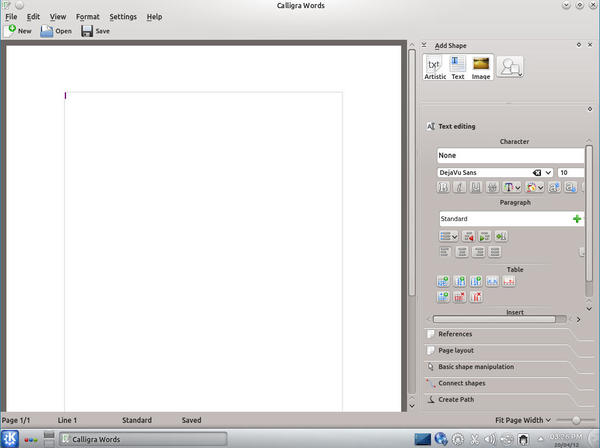Click right arrow of tool options scrollbar

578,319
